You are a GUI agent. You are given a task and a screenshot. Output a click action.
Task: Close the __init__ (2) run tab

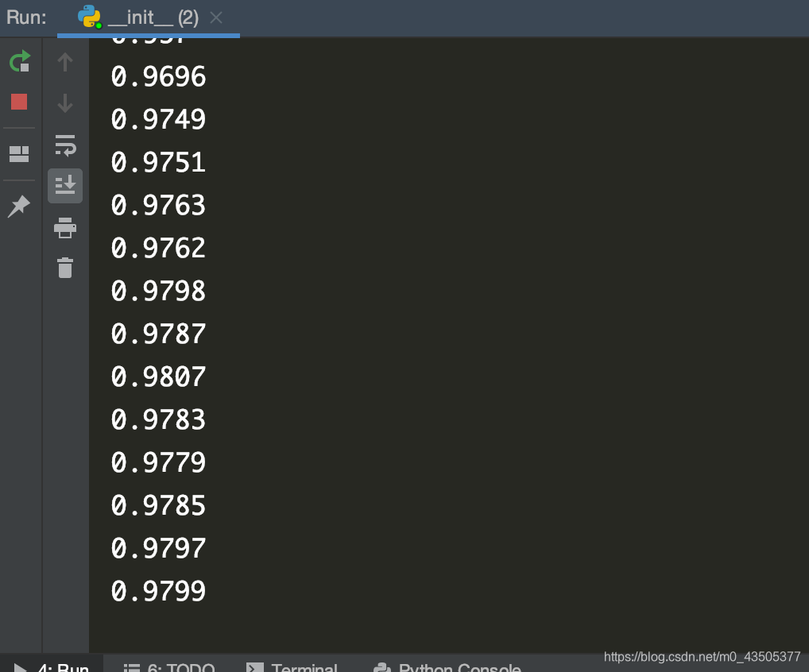point(216,18)
